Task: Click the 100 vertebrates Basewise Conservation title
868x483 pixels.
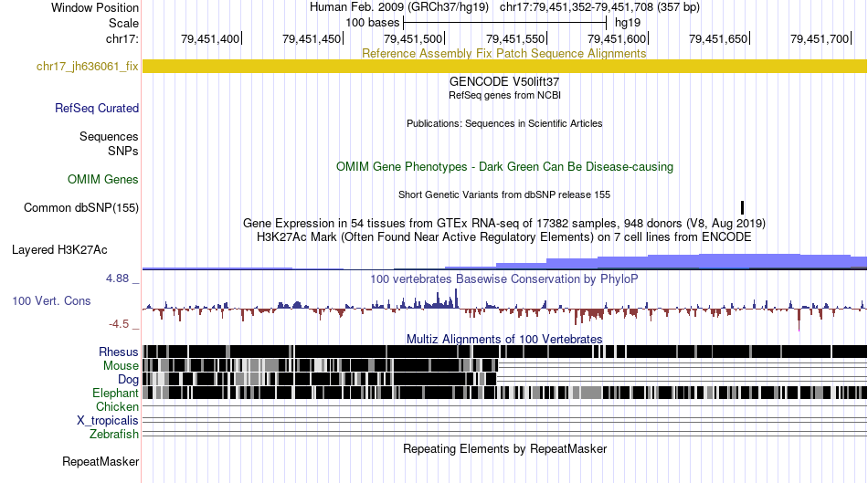Action: point(504,278)
